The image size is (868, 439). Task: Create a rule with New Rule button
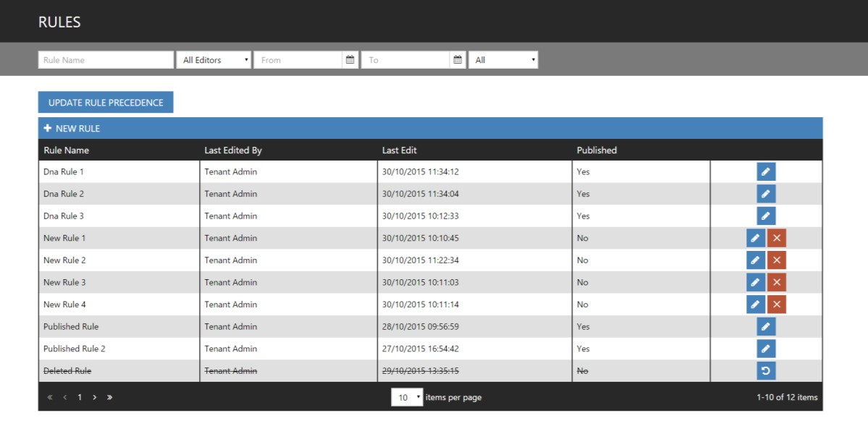coord(72,129)
